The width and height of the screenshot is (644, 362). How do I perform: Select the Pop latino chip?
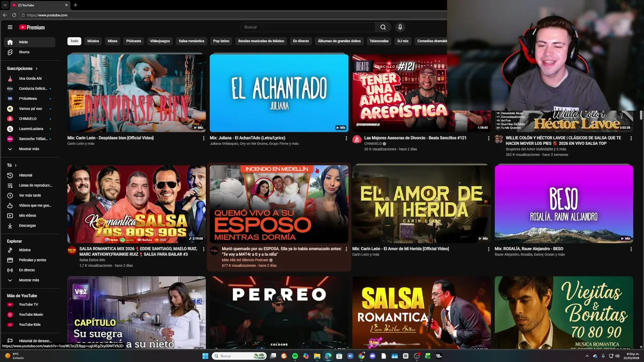[221, 41]
